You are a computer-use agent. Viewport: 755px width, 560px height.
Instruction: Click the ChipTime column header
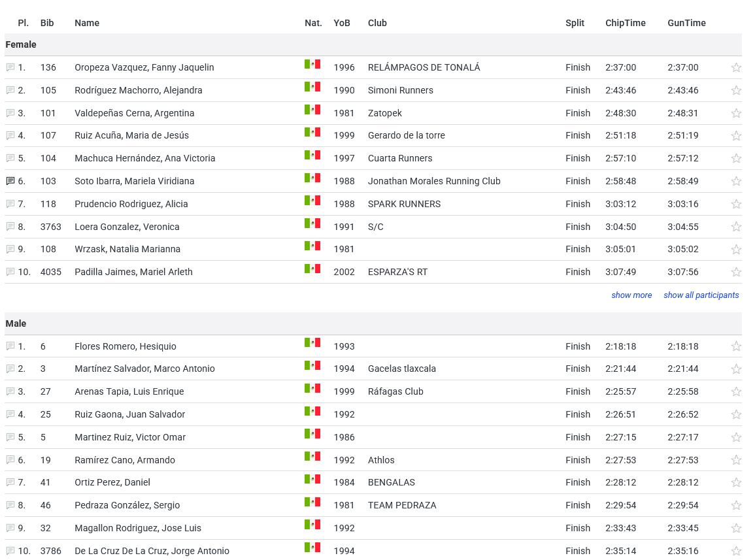coord(625,23)
